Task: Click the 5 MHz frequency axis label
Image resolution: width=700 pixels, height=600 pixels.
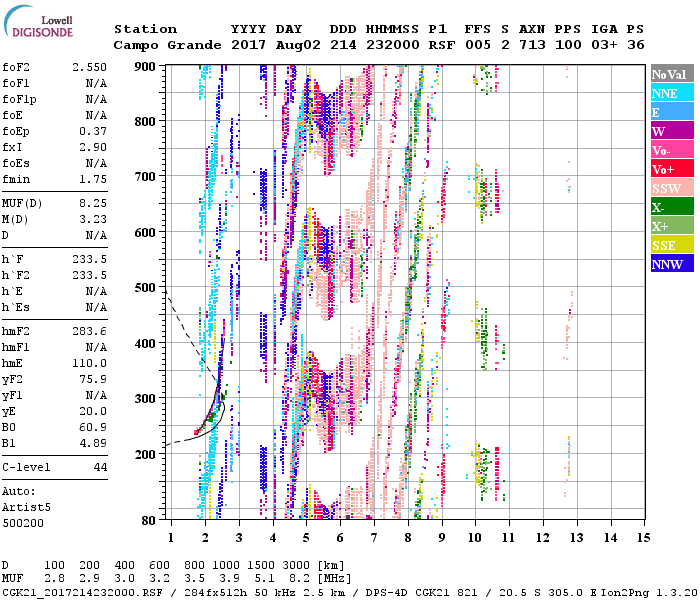Action: (306, 538)
